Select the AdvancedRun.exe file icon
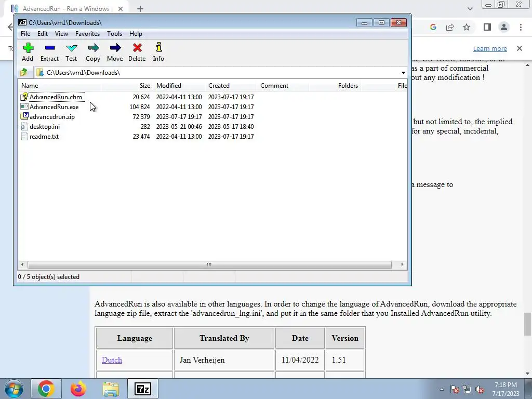 tap(24, 107)
